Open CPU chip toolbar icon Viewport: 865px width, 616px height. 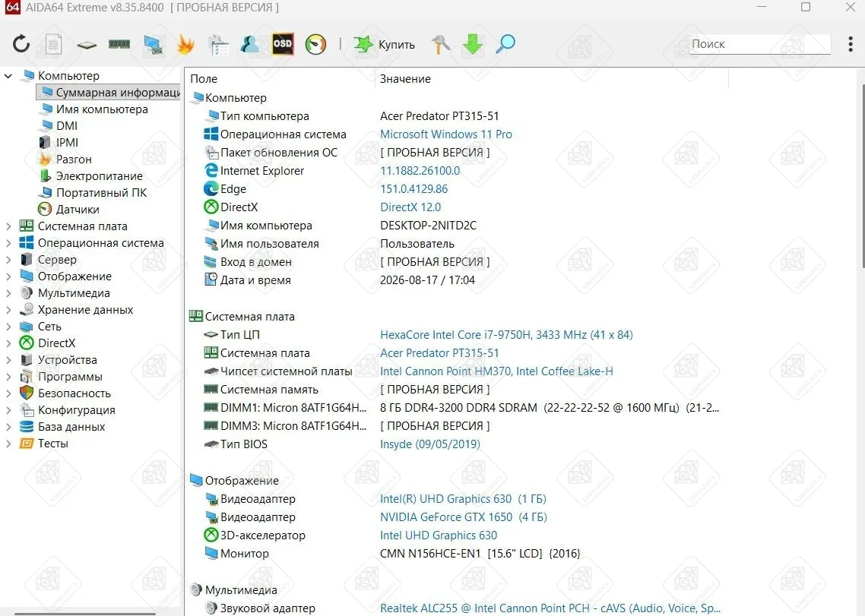87,45
